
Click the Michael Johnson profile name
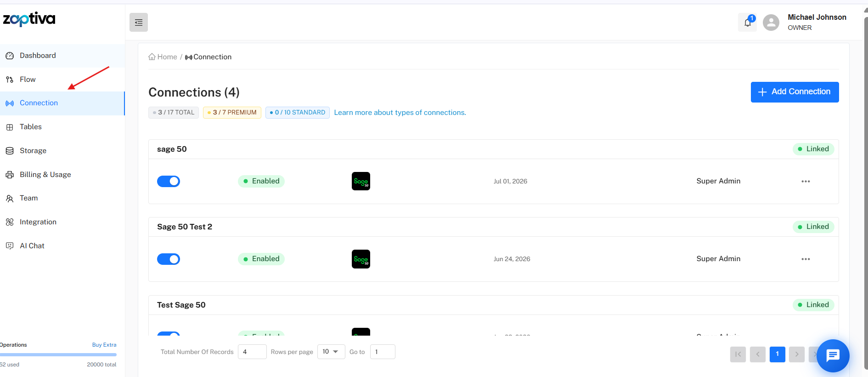[817, 17]
